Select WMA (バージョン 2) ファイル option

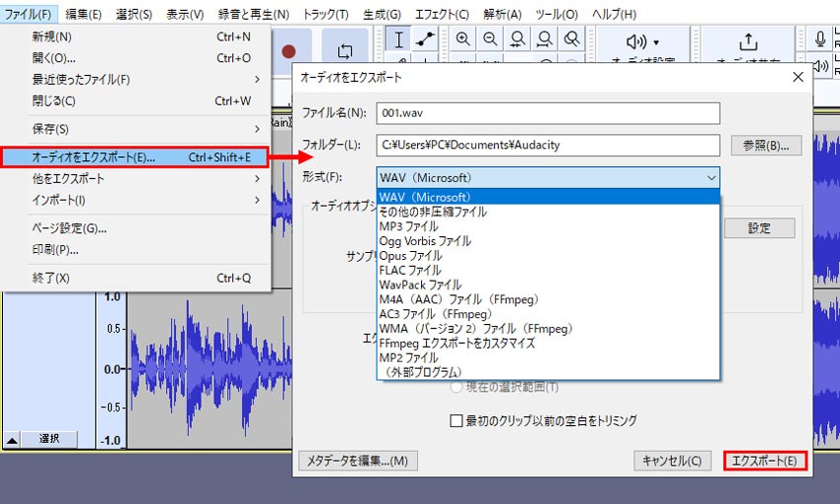point(548,328)
